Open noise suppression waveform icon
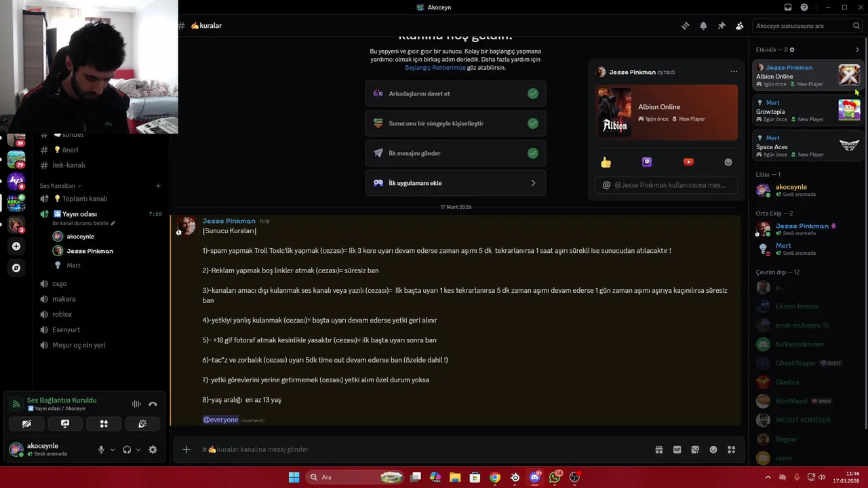Viewport: 868px width, 488px height. point(136,404)
